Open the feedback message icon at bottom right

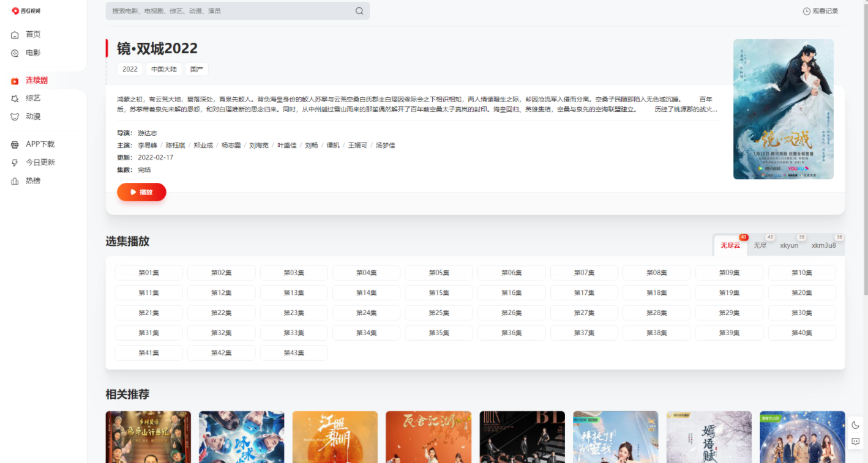[x=855, y=442]
